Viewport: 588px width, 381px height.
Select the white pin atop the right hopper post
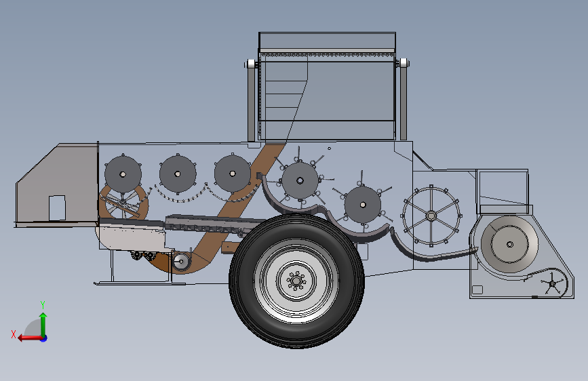coord(404,62)
